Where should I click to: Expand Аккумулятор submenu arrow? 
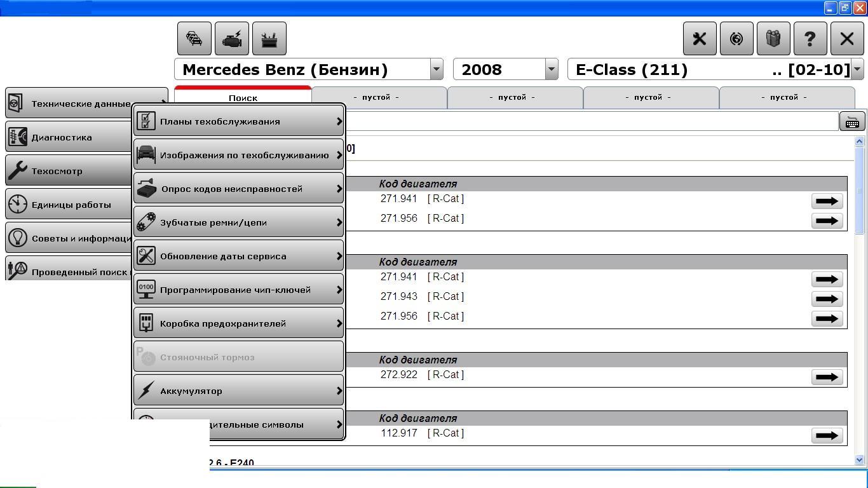click(x=339, y=390)
